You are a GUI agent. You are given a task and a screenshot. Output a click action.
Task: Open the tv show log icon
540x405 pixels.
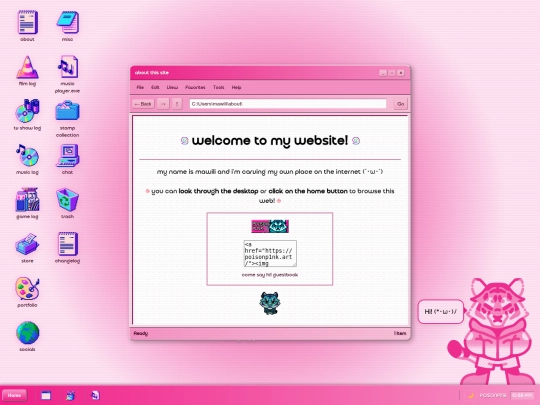pos(28,111)
